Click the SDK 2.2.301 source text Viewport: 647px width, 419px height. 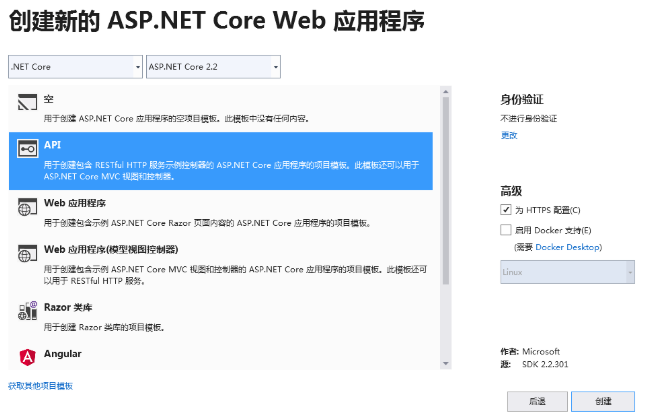click(x=545, y=364)
